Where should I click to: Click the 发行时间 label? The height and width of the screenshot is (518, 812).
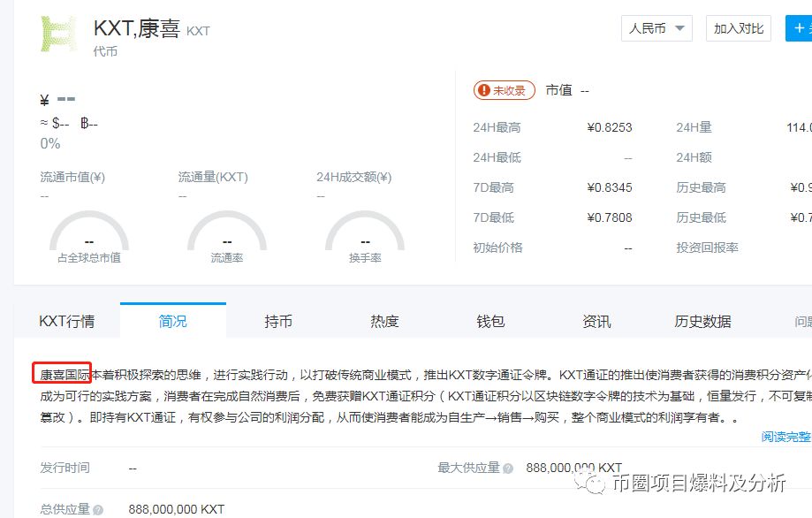65,468
